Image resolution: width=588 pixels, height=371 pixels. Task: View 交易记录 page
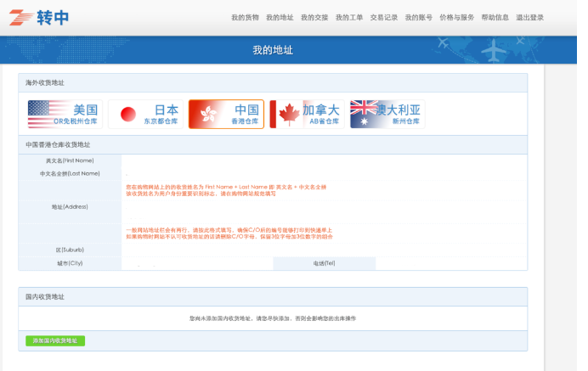pyautogui.click(x=383, y=18)
